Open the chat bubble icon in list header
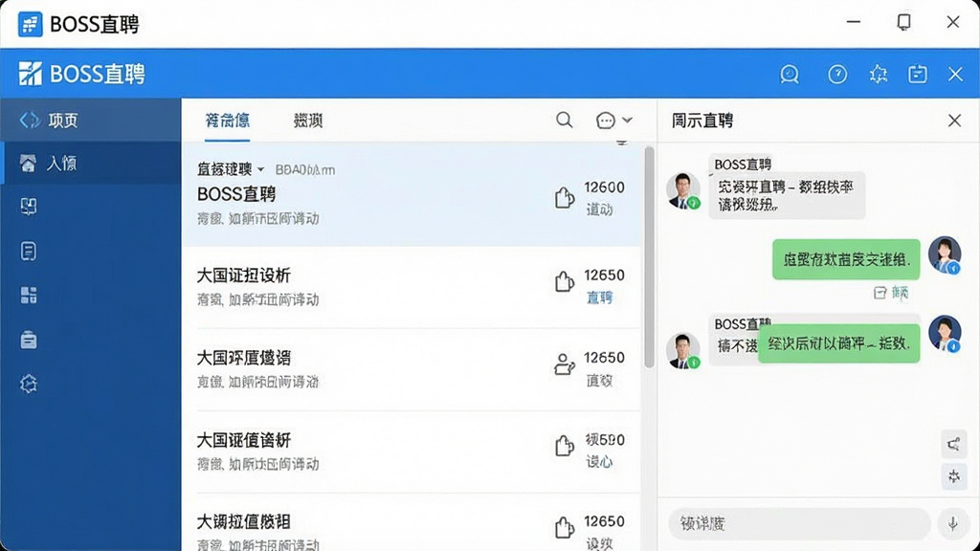The image size is (980, 551). [x=605, y=120]
